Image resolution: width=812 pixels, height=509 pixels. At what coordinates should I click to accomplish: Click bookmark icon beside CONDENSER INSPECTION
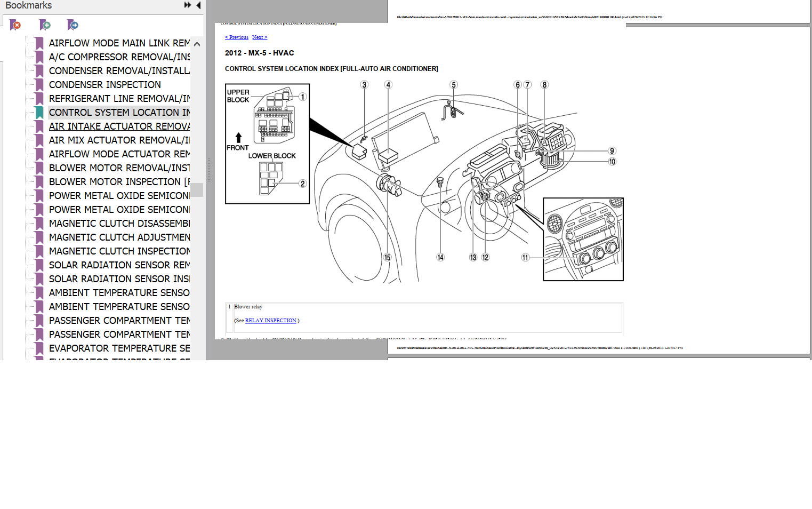coord(39,85)
